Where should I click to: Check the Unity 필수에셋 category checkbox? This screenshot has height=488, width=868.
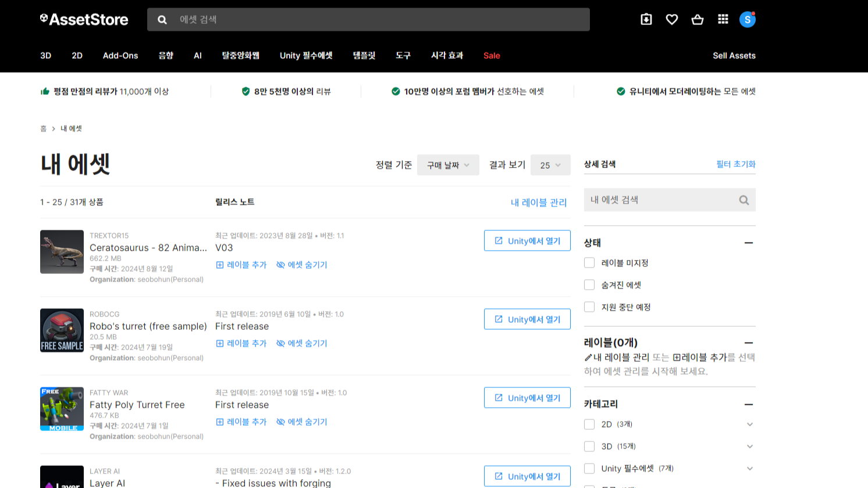(589, 469)
